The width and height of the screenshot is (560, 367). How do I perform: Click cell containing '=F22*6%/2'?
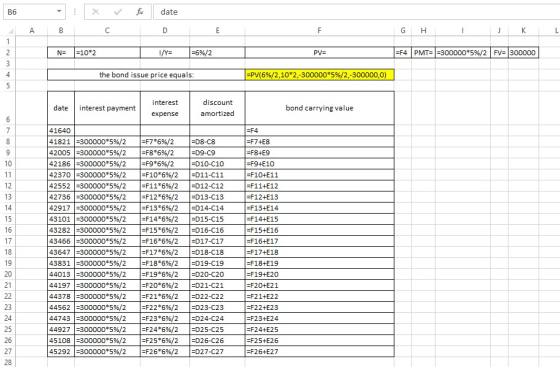point(165,307)
